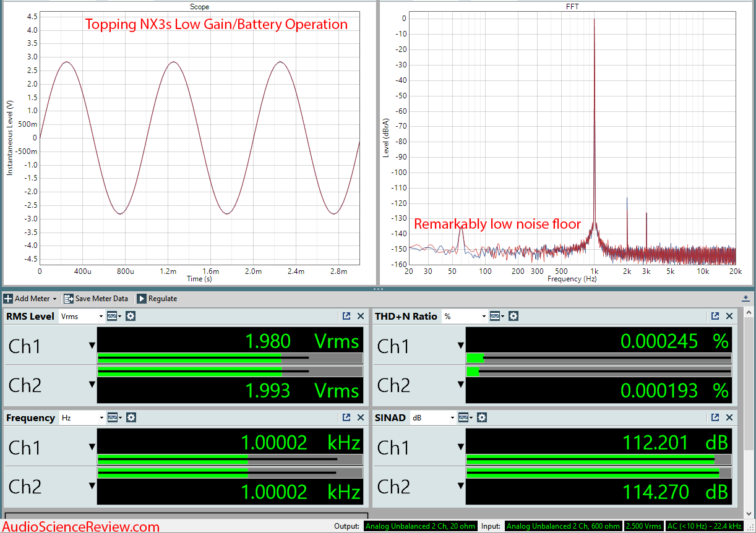Click the THD+N Ch1 bar meter
Screen dimensions: 756x533
[598, 357]
